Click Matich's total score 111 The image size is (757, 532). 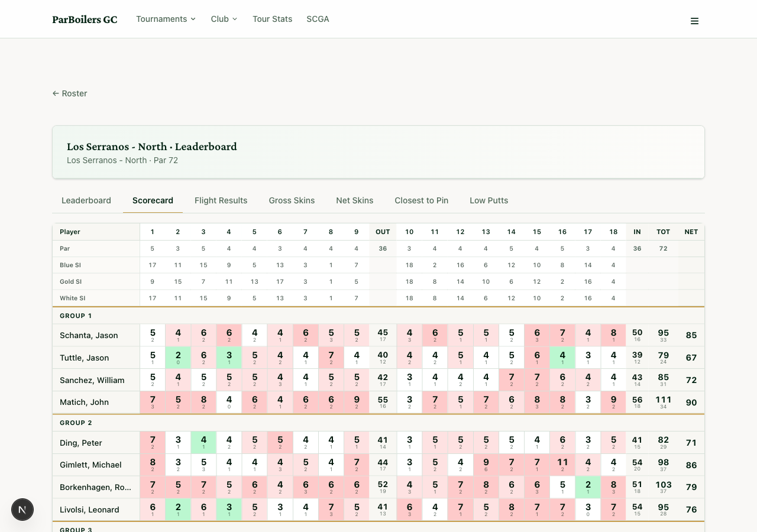pyautogui.click(x=663, y=402)
